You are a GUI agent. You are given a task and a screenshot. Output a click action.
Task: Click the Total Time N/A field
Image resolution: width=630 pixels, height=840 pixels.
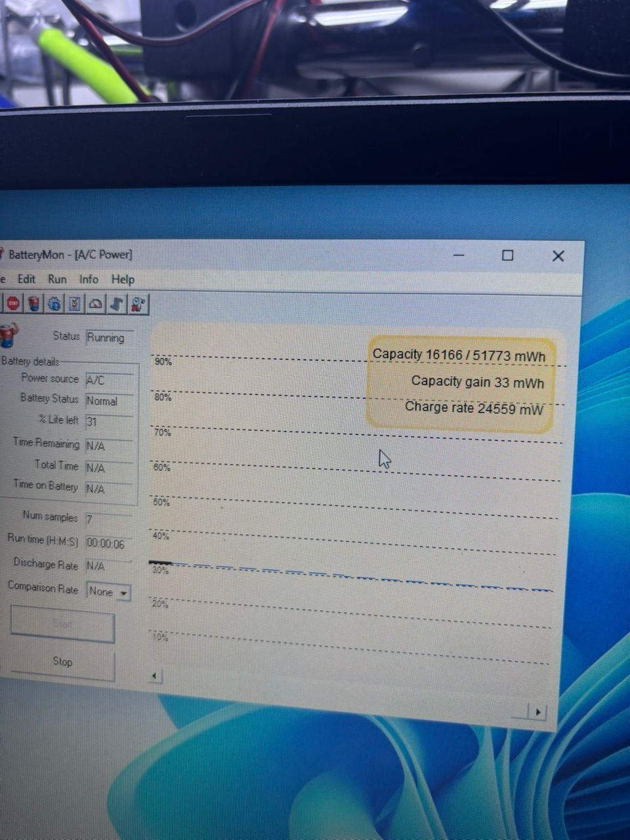click(110, 468)
